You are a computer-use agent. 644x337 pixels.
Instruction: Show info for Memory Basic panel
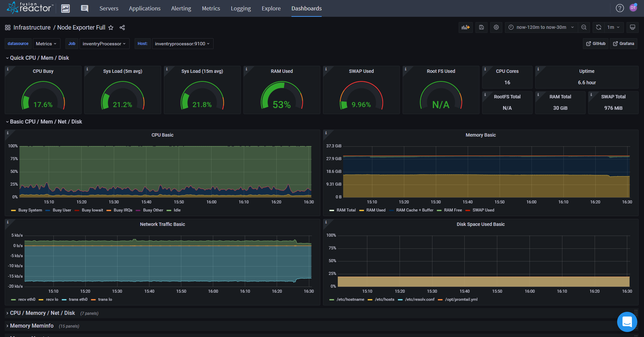(x=326, y=133)
